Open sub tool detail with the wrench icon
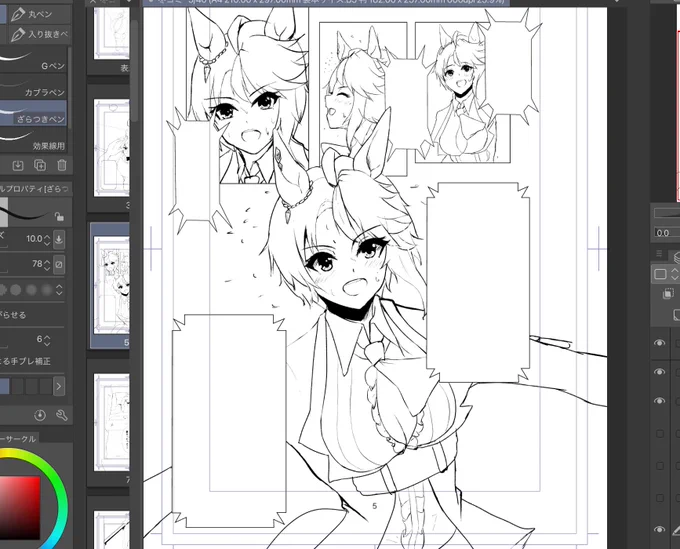 (x=62, y=415)
